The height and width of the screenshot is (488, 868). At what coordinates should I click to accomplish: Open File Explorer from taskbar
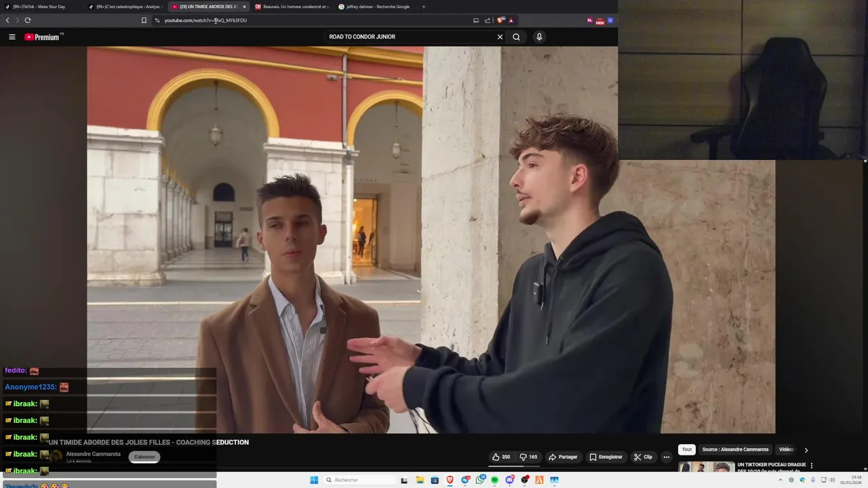[420, 480]
